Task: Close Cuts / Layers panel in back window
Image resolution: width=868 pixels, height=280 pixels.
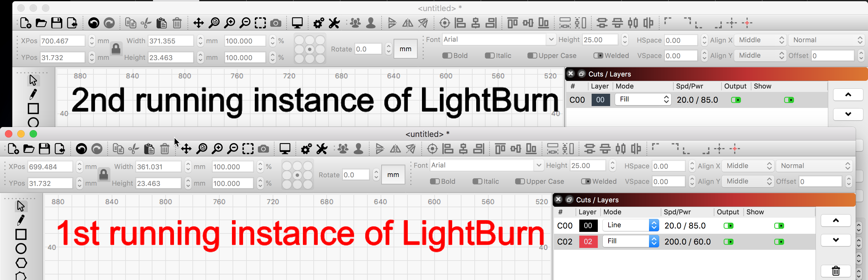Action: 570,74
